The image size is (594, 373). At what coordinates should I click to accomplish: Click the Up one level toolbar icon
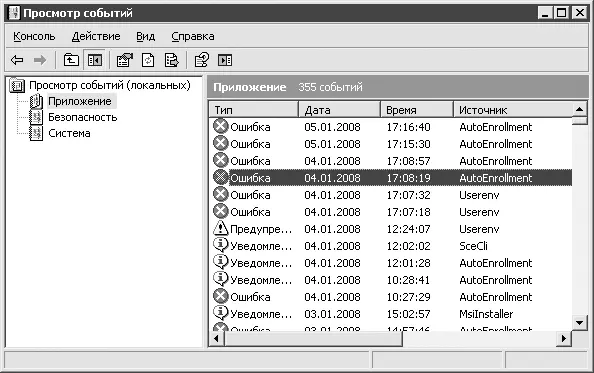point(71,60)
